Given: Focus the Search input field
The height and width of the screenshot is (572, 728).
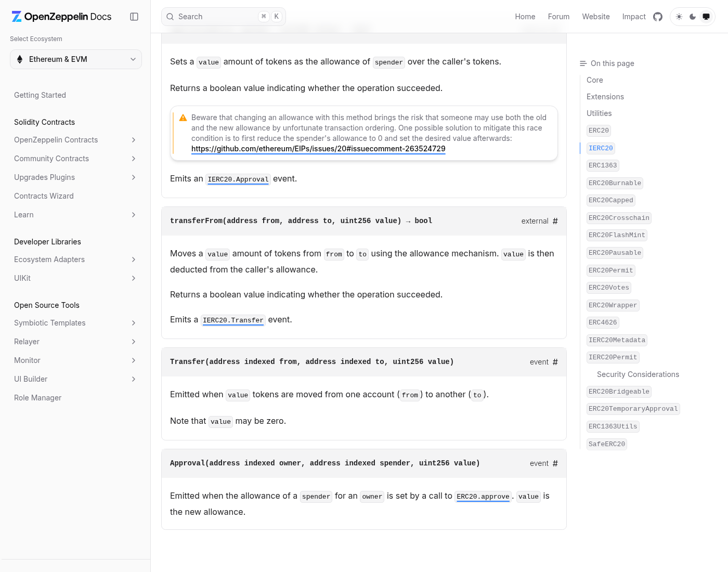Looking at the screenshot, I should [224, 17].
